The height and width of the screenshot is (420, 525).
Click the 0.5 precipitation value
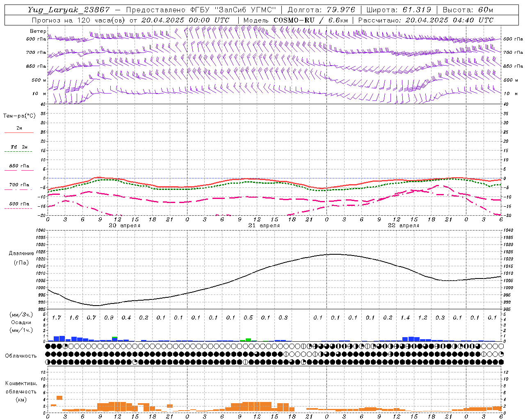click(x=248, y=318)
